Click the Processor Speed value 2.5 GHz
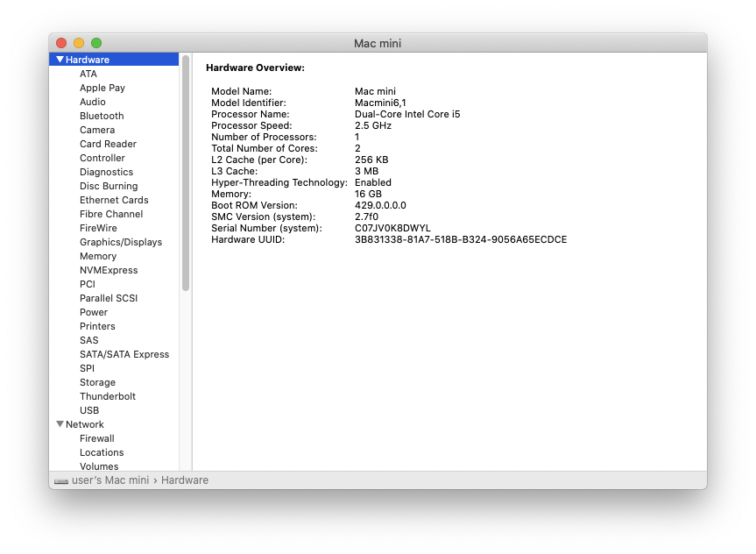 click(373, 125)
